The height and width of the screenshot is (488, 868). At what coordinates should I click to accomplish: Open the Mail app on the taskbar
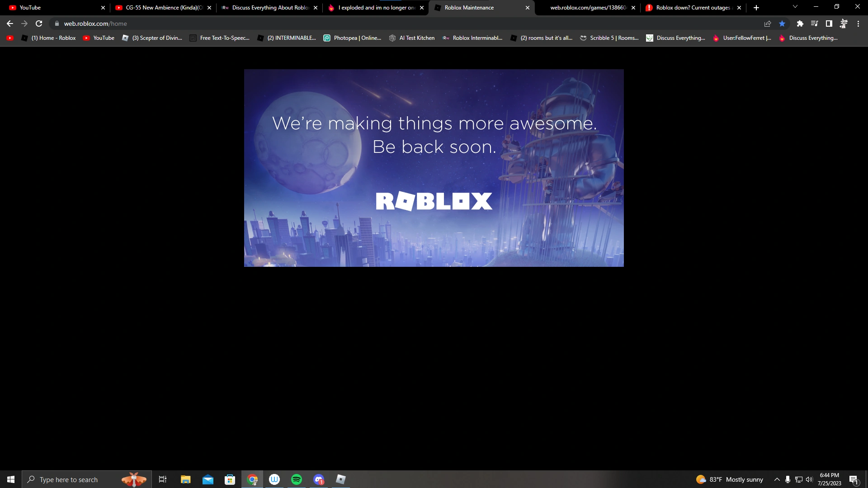pyautogui.click(x=208, y=479)
